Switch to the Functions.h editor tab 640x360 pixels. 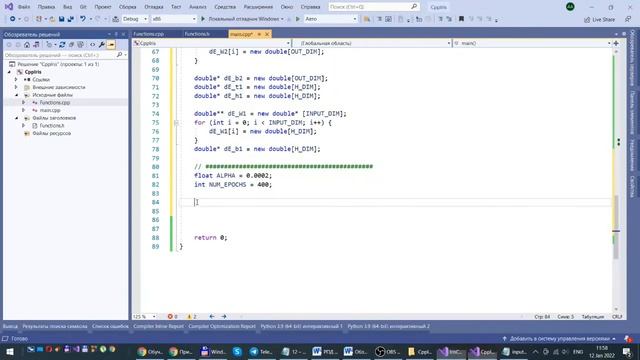click(197, 34)
